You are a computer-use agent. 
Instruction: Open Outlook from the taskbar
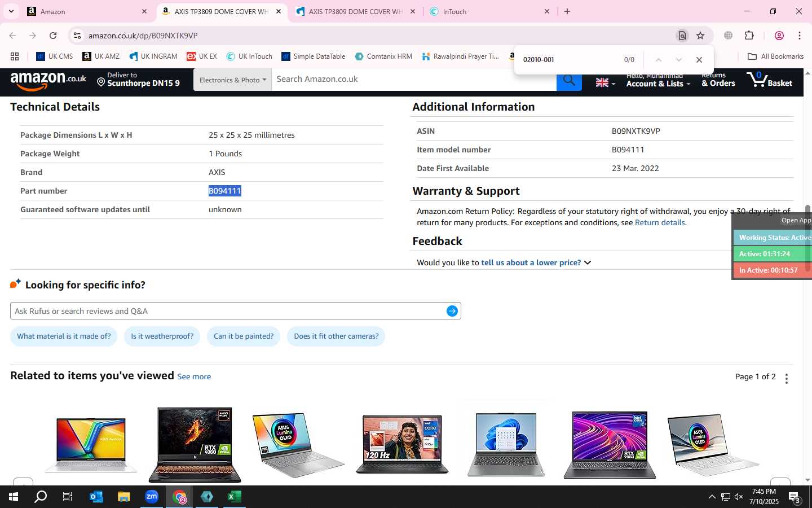[96, 497]
